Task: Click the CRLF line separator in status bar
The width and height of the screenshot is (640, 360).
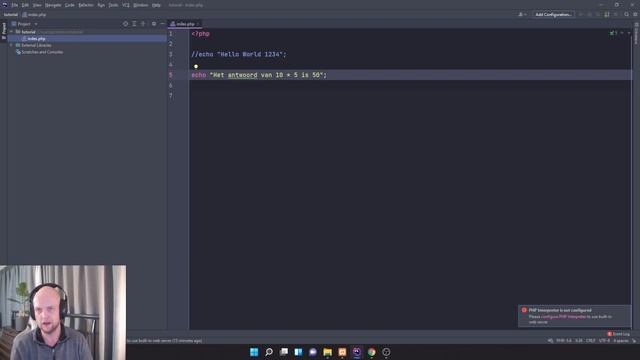Action: (591, 341)
